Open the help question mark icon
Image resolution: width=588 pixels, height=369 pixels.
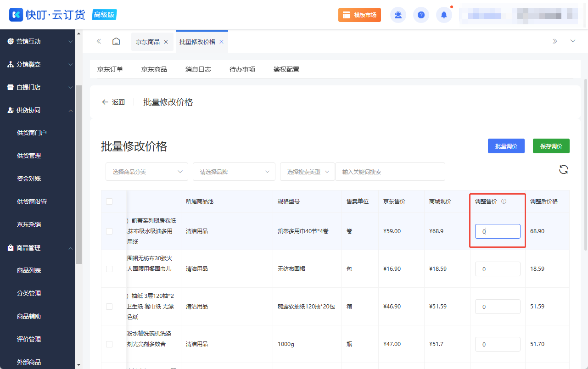[421, 15]
